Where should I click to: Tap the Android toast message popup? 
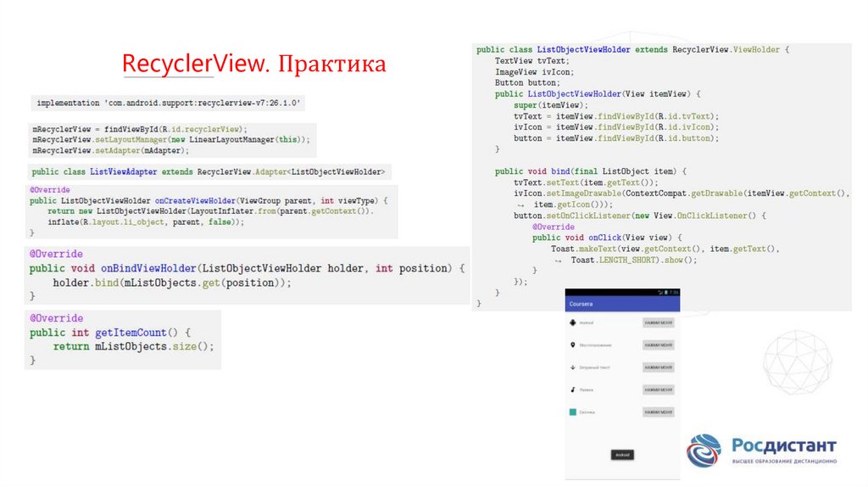(x=623, y=455)
